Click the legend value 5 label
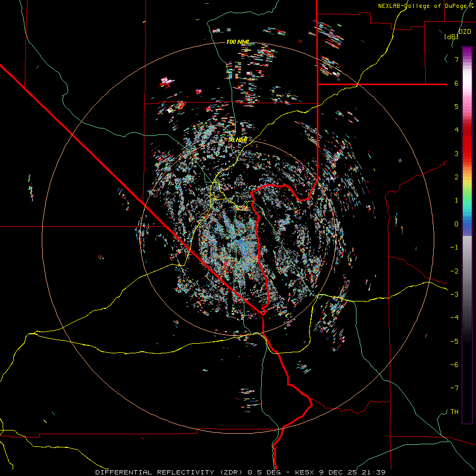Screen dimensions: 476x476 pyautogui.click(x=456, y=106)
